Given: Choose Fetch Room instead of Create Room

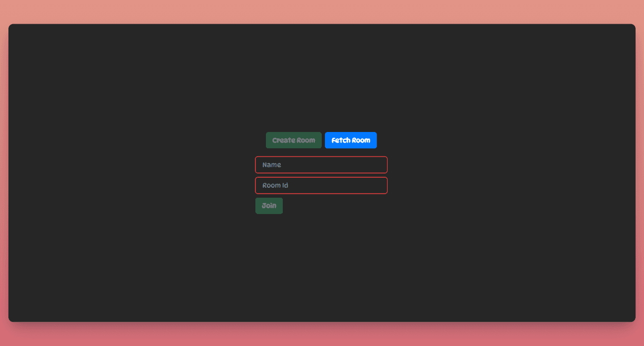Looking at the screenshot, I should tap(351, 140).
